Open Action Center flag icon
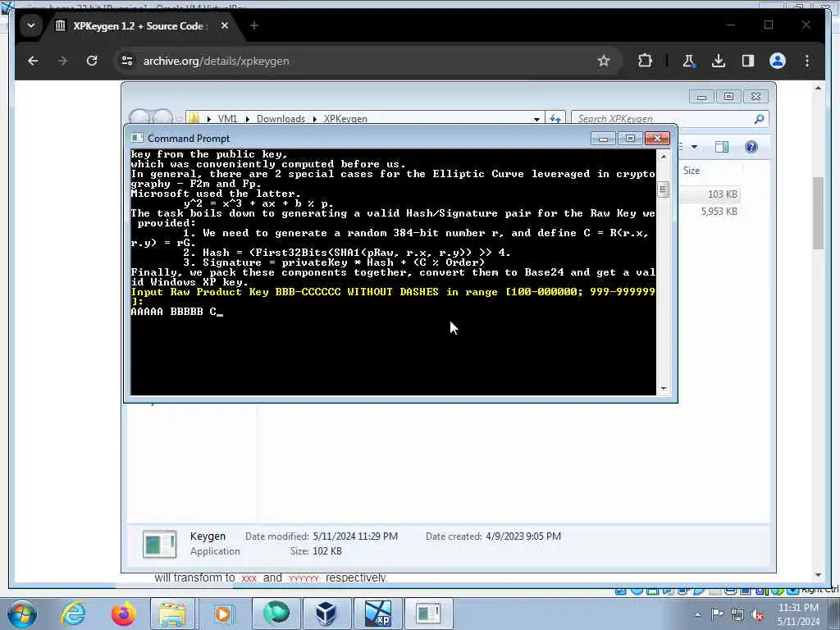 (x=717, y=614)
